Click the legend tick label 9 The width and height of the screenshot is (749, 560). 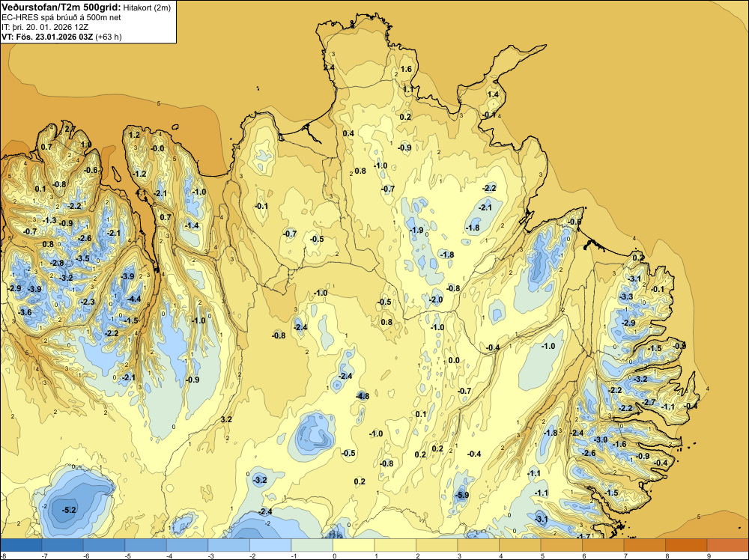pos(709,556)
